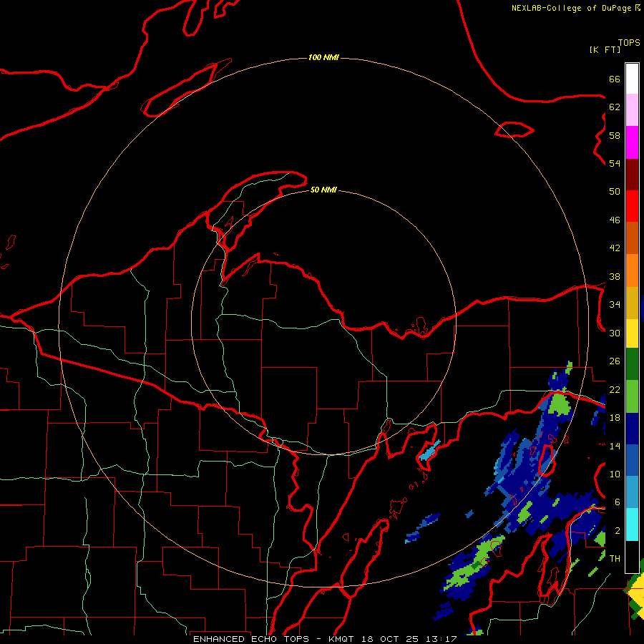Click the legend value "50"

tap(615, 192)
